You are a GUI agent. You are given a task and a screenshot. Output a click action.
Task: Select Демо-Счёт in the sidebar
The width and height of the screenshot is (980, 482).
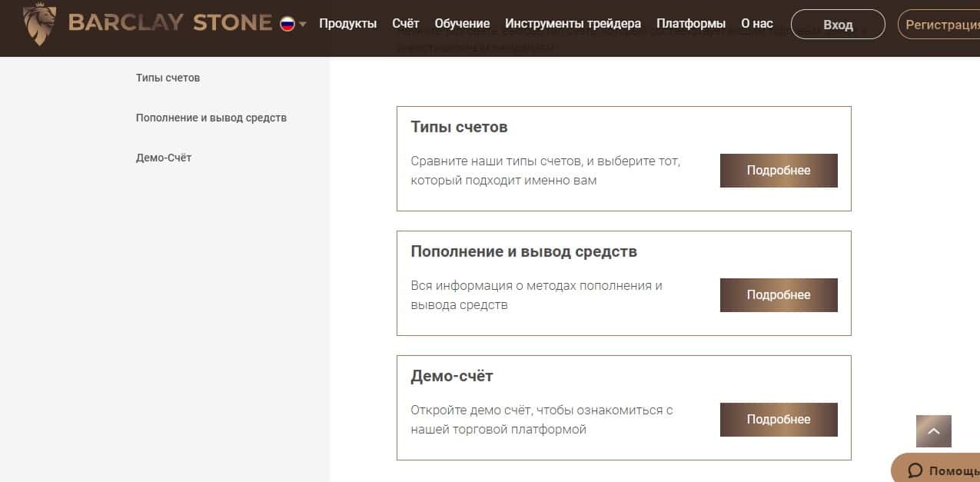[x=164, y=158]
